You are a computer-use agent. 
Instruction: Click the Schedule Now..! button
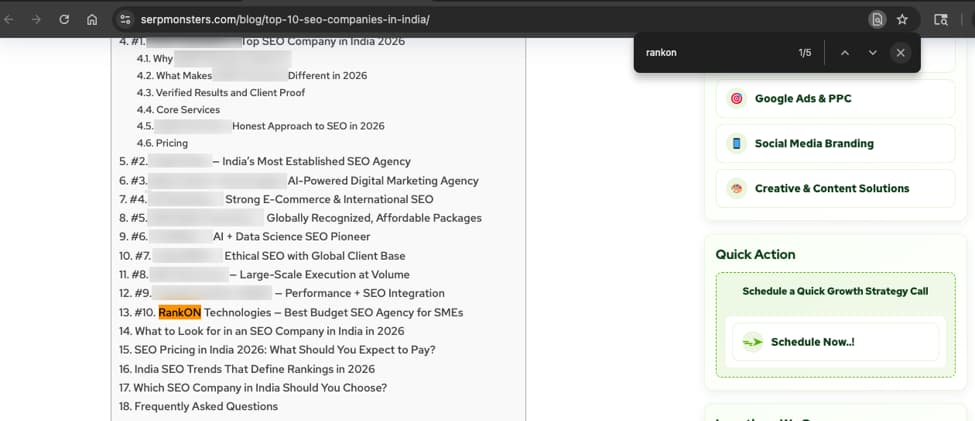point(835,341)
